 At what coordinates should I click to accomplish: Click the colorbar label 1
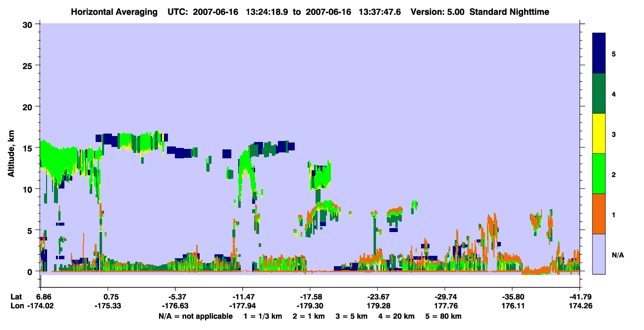[x=613, y=215]
